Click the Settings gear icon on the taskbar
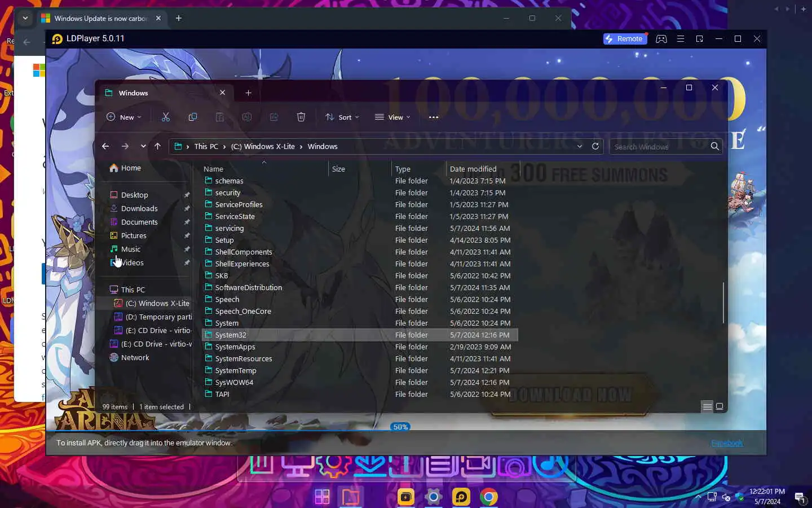Screen dimensions: 812x508 tap(433, 497)
